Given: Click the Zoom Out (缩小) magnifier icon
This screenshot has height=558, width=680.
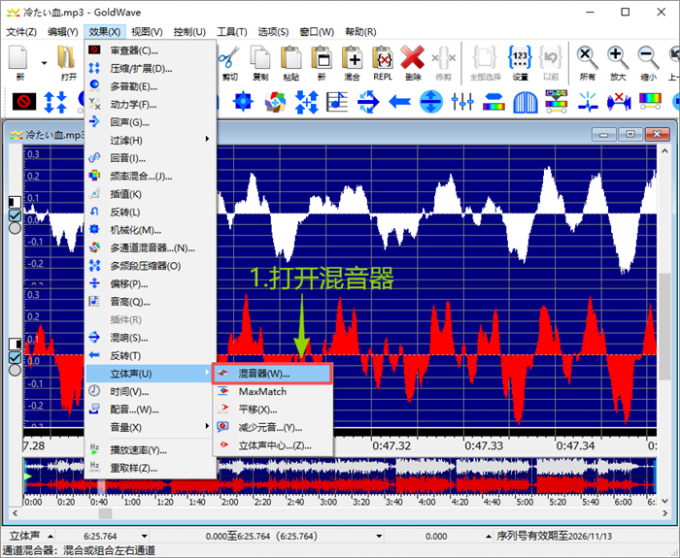Looking at the screenshot, I should [x=648, y=58].
